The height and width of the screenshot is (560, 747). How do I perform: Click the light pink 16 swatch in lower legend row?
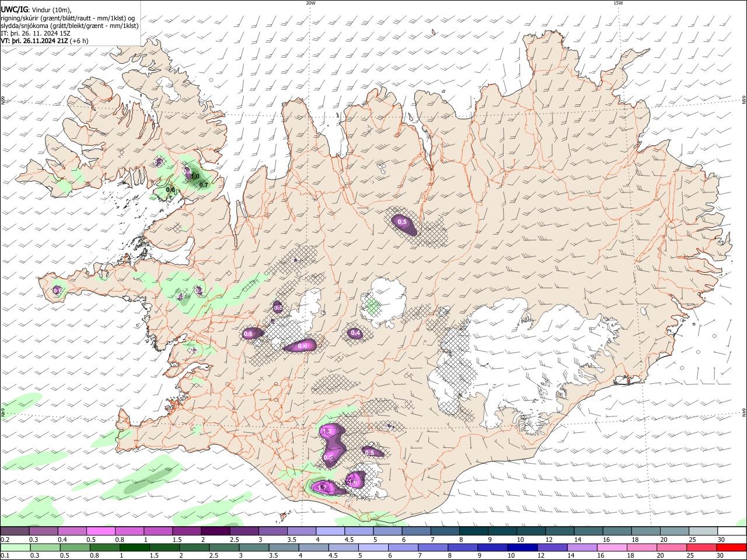[612, 547]
